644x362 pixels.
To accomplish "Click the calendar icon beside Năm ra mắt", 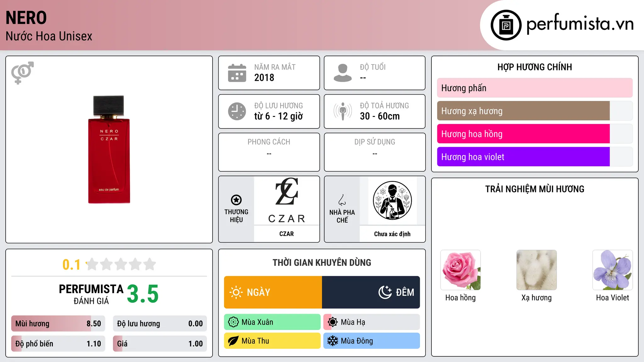I will (x=237, y=73).
